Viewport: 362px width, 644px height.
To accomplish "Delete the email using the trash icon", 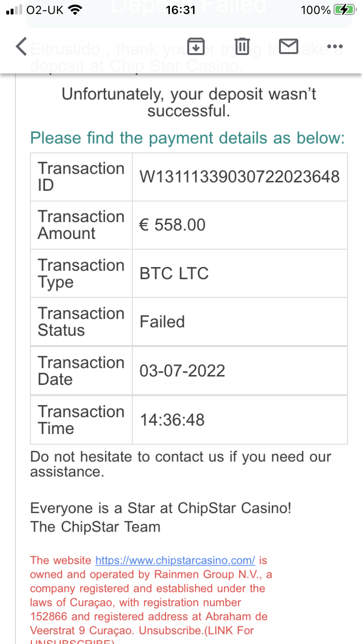I will [x=242, y=46].
